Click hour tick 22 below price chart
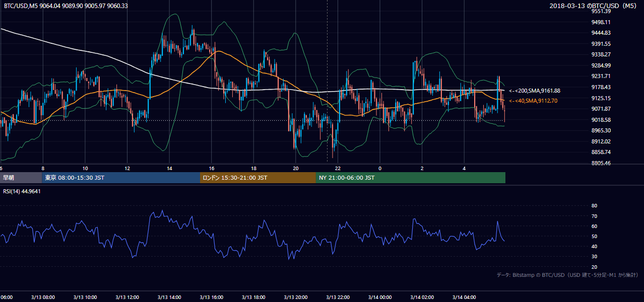This screenshot has width=644, height=302. pos(338,168)
